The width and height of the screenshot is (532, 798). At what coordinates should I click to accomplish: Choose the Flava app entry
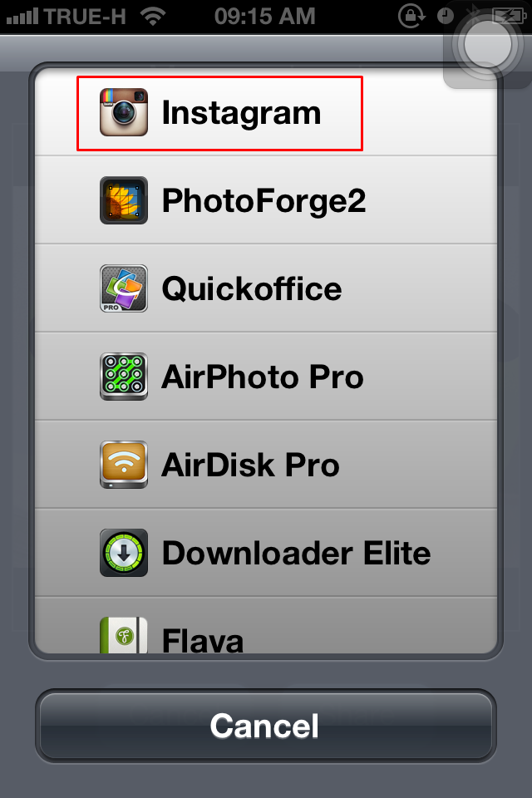pyautogui.click(x=266, y=625)
